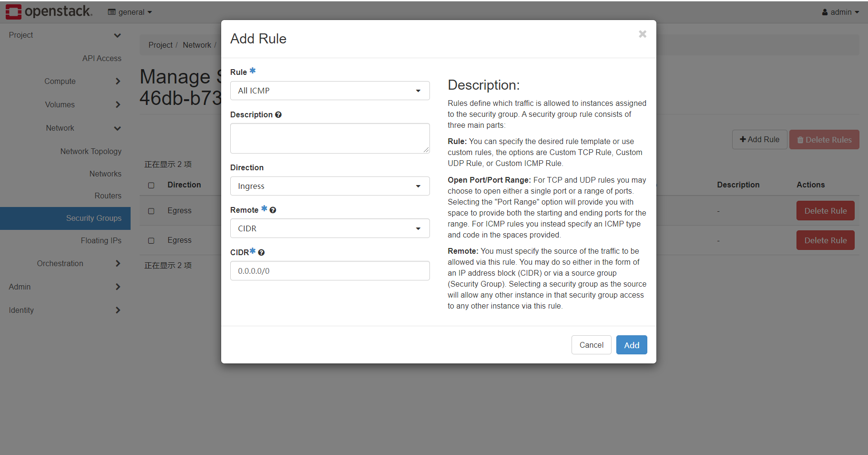Screen dimensions: 868x455
Task: Click the CIDR input field
Action: [329, 271]
